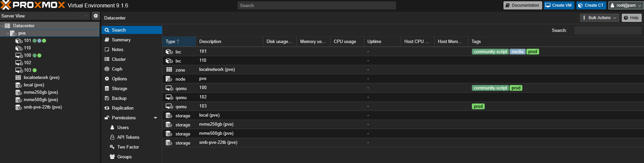Click the Proxmox logo icon

point(6,5)
